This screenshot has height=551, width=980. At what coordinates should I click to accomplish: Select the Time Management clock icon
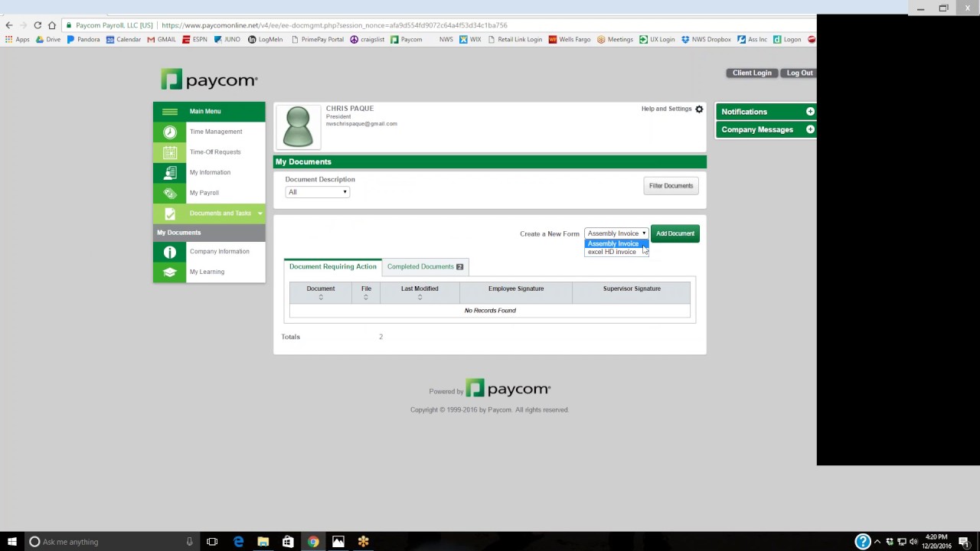pyautogui.click(x=169, y=131)
